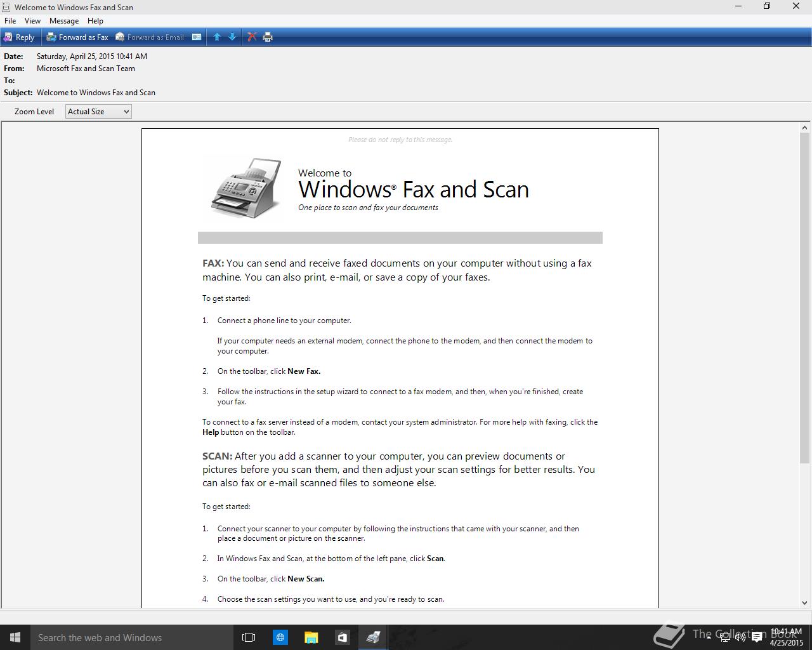This screenshot has height=650, width=812.
Task: Minimize the Welcome to Windows Fax window
Action: [x=738, y=6]
